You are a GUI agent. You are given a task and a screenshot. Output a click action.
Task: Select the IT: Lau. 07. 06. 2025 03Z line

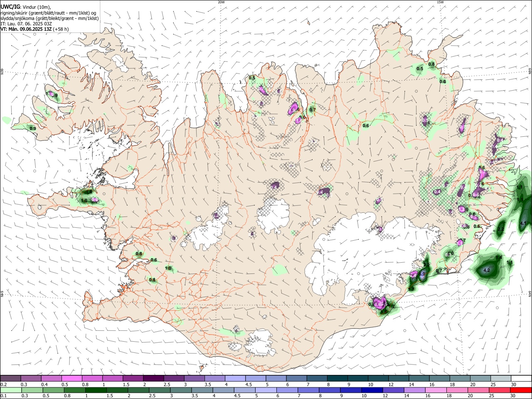point(26,24)
